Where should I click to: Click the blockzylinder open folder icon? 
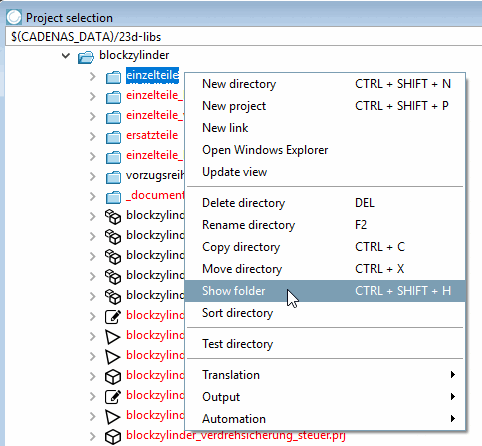coord(86,57)
